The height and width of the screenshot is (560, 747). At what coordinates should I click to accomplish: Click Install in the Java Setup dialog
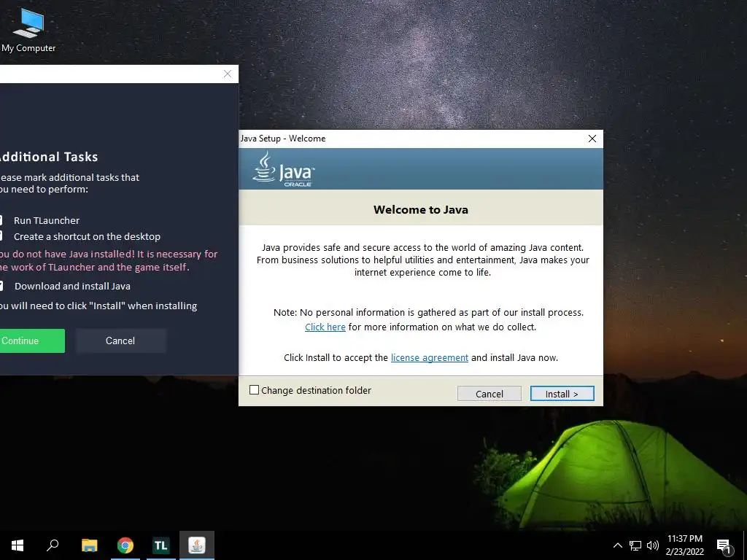[562, 393]
